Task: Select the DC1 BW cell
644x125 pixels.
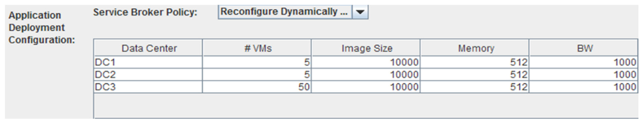Action: click(x=584, y=62)
